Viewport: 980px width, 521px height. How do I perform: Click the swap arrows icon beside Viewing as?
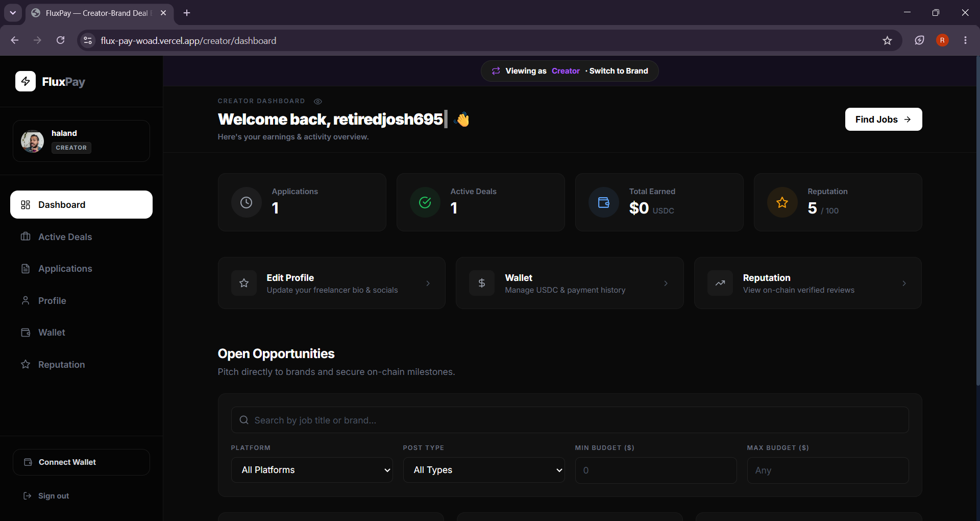[496, 71]
